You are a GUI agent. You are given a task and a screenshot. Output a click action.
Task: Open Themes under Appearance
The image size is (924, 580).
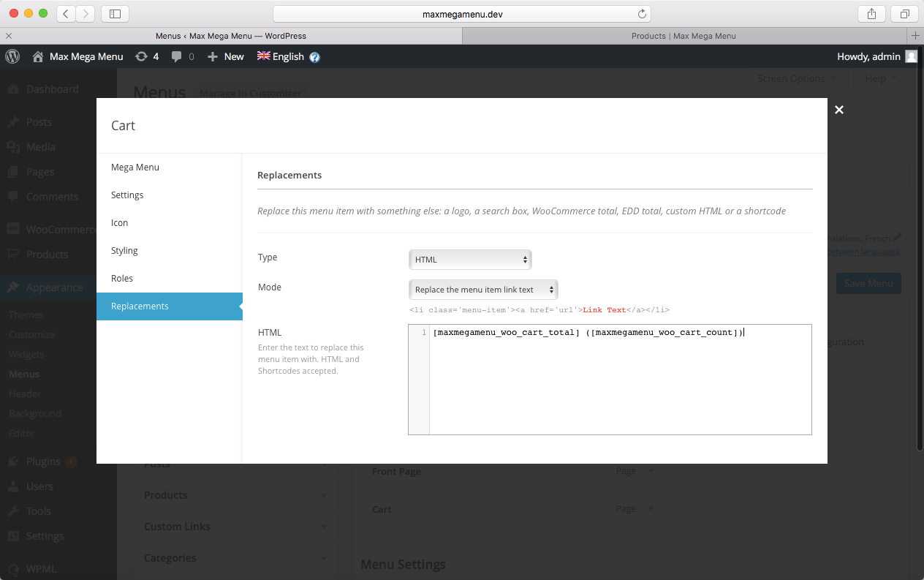pos(26,315)
